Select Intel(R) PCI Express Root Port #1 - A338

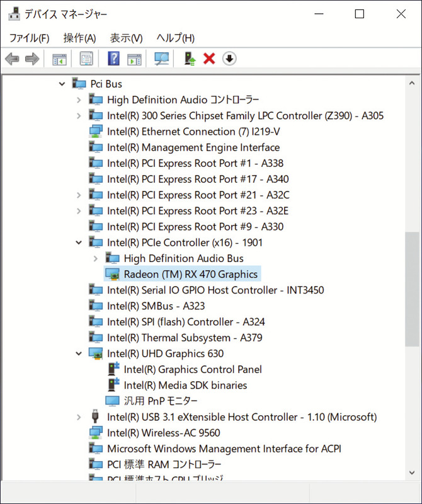(x=195, y=163)
